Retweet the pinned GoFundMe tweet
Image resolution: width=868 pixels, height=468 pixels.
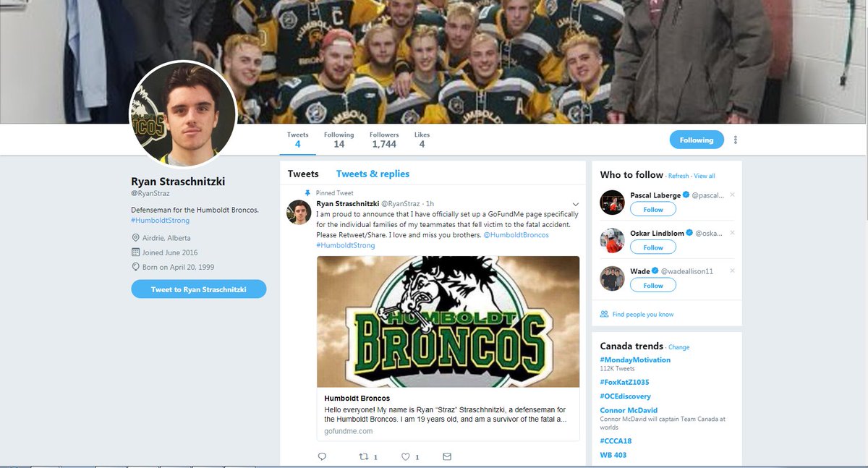click(x=365, y=456)
